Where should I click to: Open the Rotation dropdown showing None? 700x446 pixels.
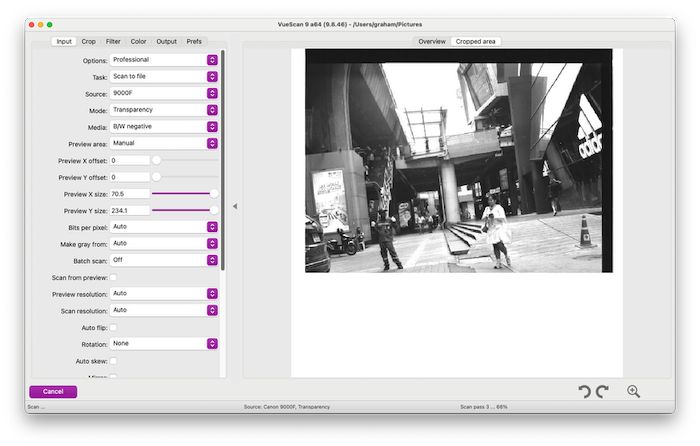point(164,343)
